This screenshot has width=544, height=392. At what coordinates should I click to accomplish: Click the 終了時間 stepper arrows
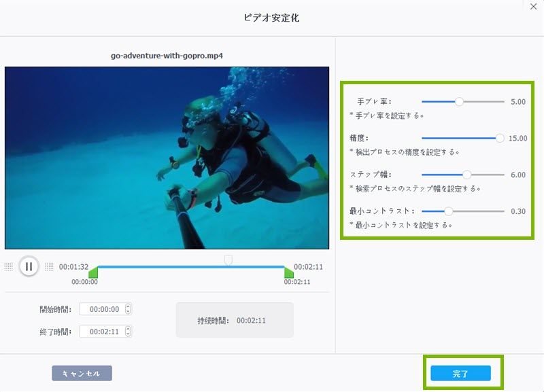pyautogui.click(x=128, y=332)
